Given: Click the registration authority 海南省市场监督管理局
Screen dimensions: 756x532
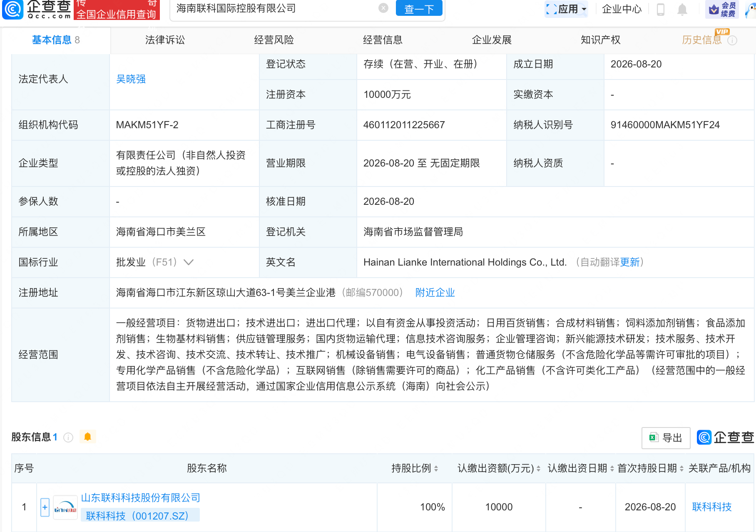Looking at the screenshot, I should (x=413, y=232).
